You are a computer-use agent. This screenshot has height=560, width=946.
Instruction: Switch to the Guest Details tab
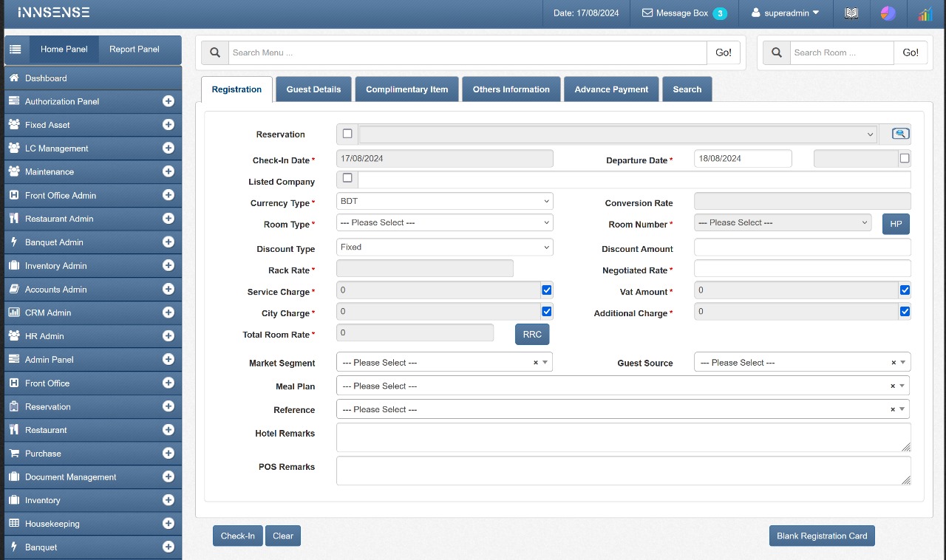313,89
